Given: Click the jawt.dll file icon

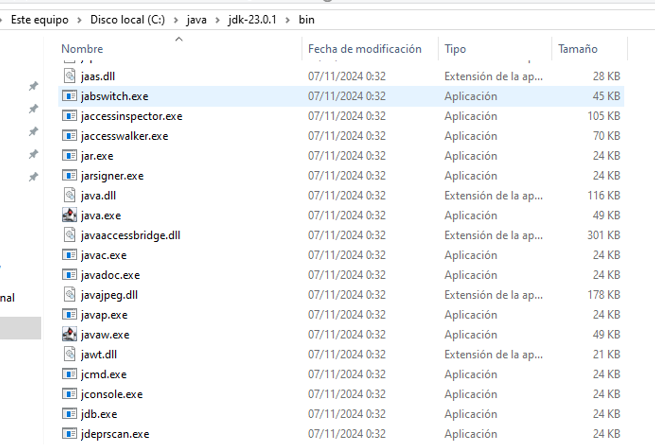Looking at the screenshot, I should [x=69, y=354].
